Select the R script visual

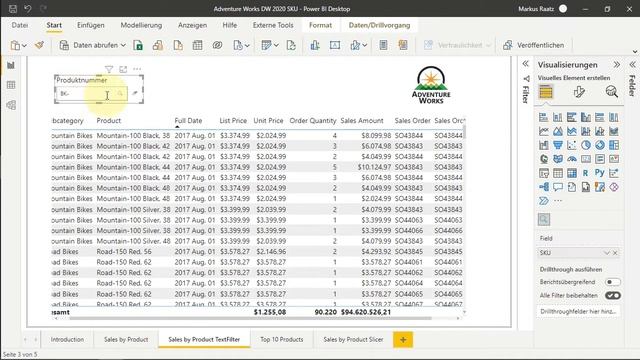[586, 173]
